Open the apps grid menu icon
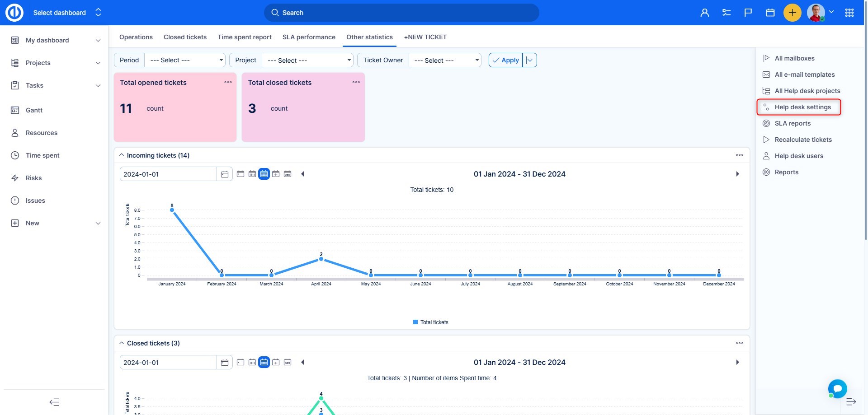The image size is (868, 415). (x=849, y=13)
